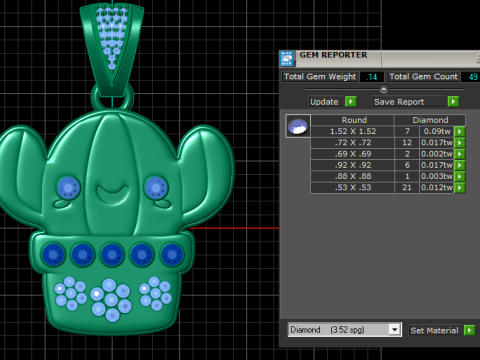Collapse the panel with the round arrow toggle
The width and height of the screenshot is (480, 360).
tap(384, 89)
